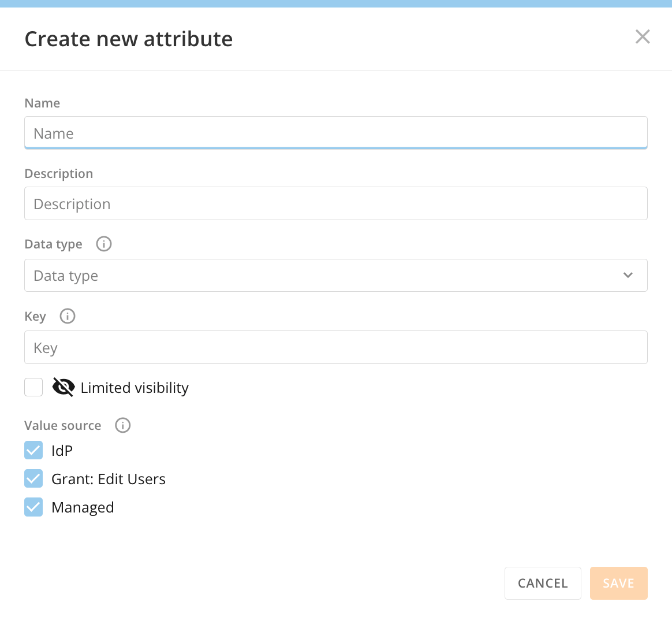Click the Data type chevron arrow
This screenshot has height=624, width=672.
coord(628,276)
